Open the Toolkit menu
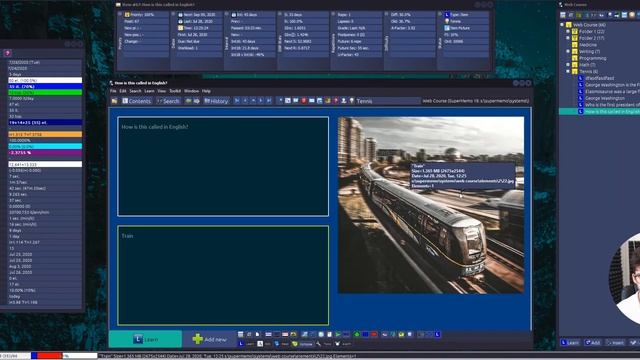The image size is (640, 360). pyautogui.click(x=175, y=91)
